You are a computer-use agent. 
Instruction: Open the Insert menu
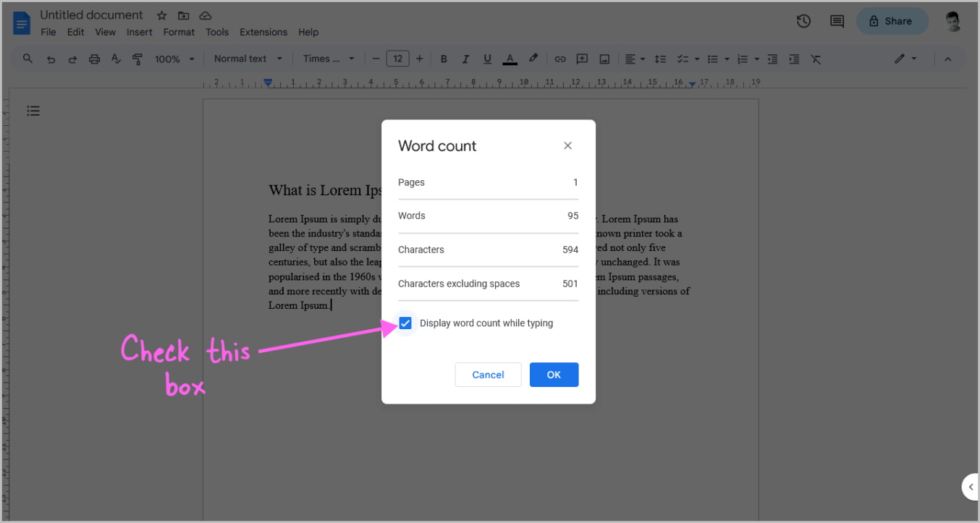click(139, 32)
